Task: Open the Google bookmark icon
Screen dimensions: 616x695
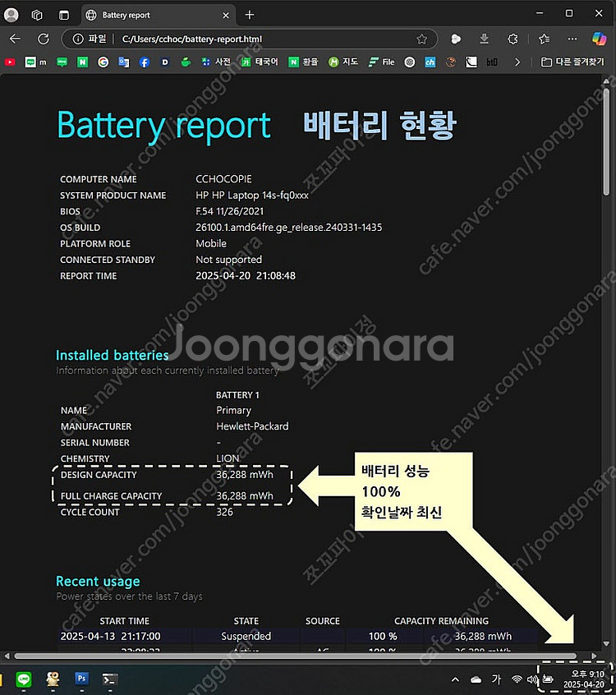Action: 103,62
